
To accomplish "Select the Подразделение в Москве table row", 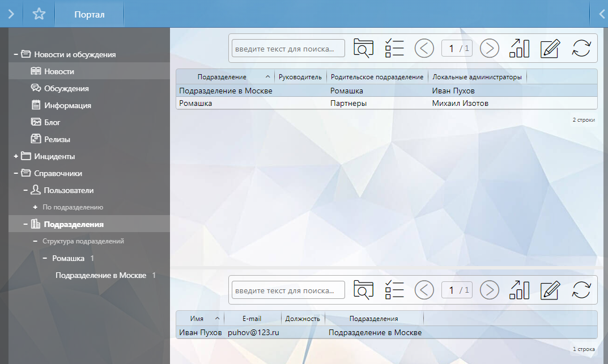I will click(226, 91).
